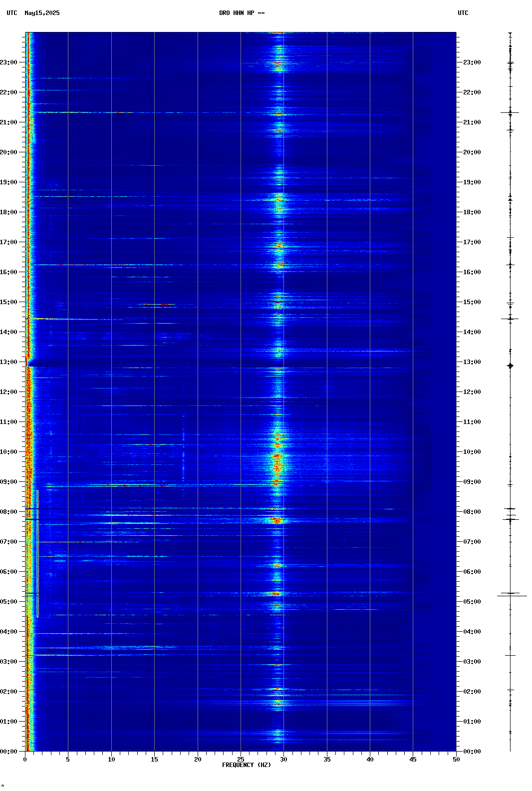The image size is (532, 791).
Task: Click the largest seismogram spike near 05:15
Action: [512, 596]
